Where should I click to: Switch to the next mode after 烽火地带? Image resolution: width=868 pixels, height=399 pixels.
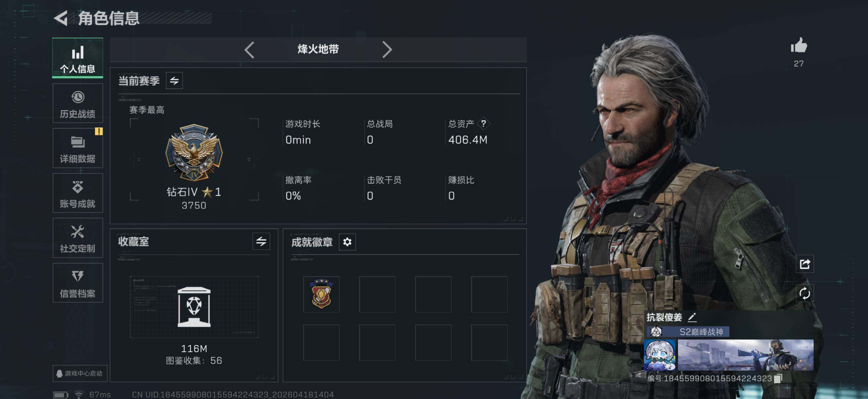click(x=387, y=50)
